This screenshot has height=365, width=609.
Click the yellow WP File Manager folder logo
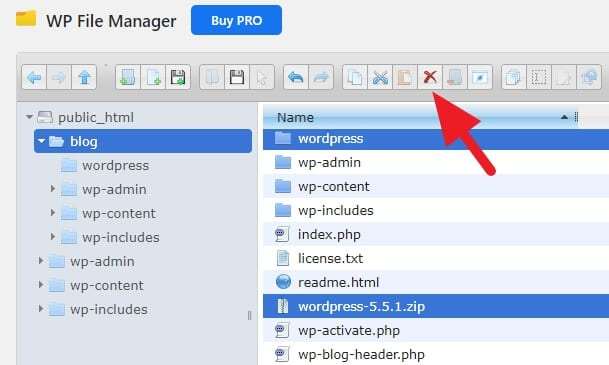(x=26, y=19)
